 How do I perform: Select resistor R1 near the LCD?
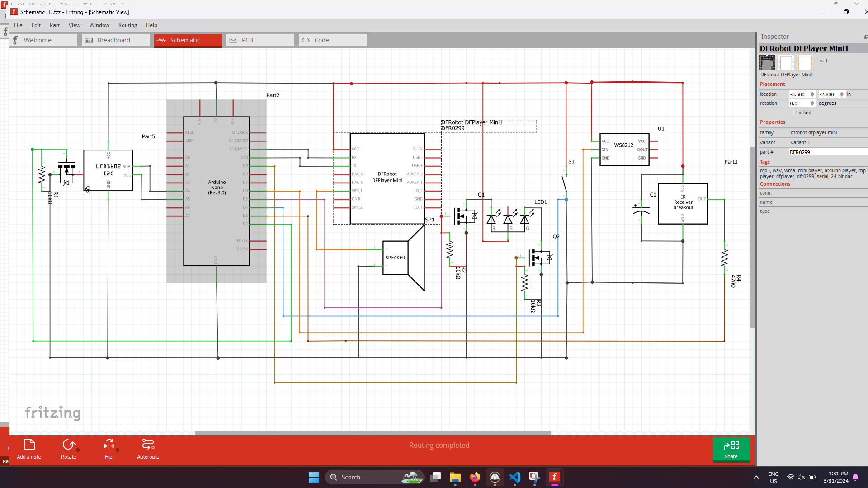[42, 174]
